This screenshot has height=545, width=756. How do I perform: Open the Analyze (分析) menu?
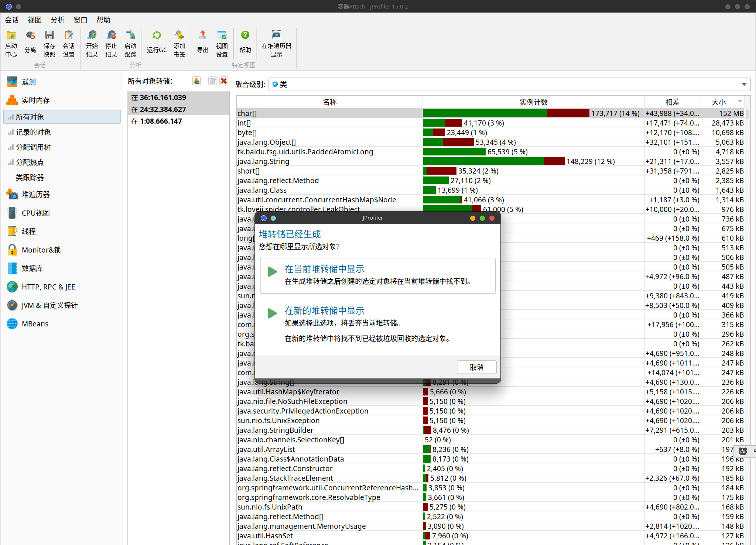coord(58,20)
